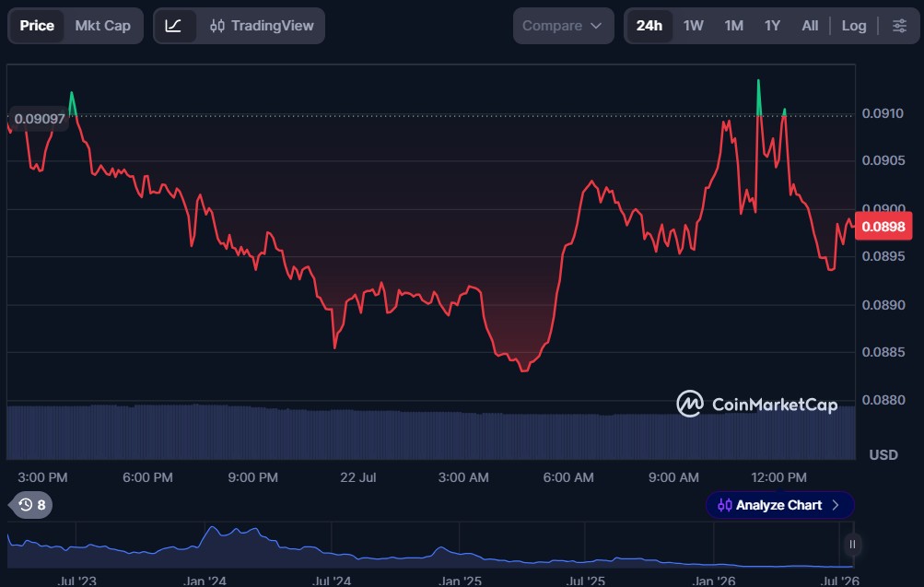
Task: Click the USD currency label
Action: tap(883, 455)
